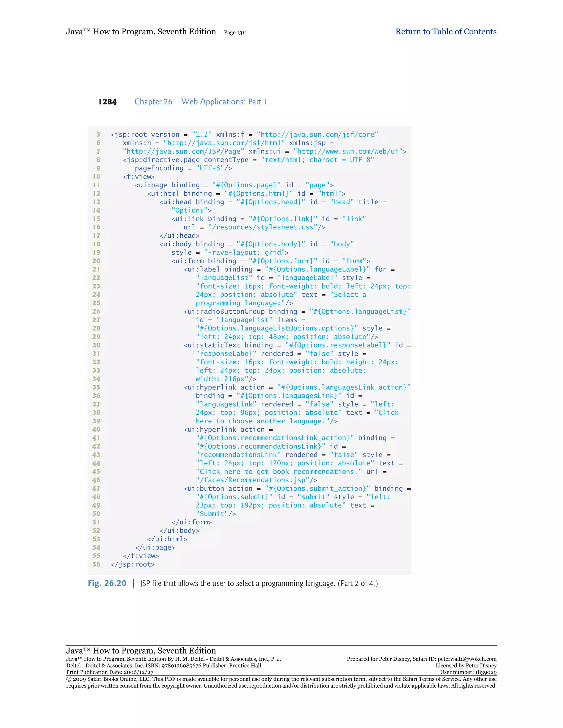Click the Print Publication Date line in the footer
Viewport: 563px width, 728px height.
coord(110,672)
